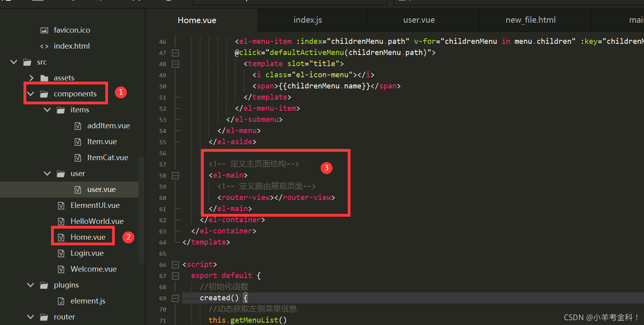Click the assets folder icon
The width and height of the screenshot is (644, 325).
pyautogui.click(x=44, y=78)
